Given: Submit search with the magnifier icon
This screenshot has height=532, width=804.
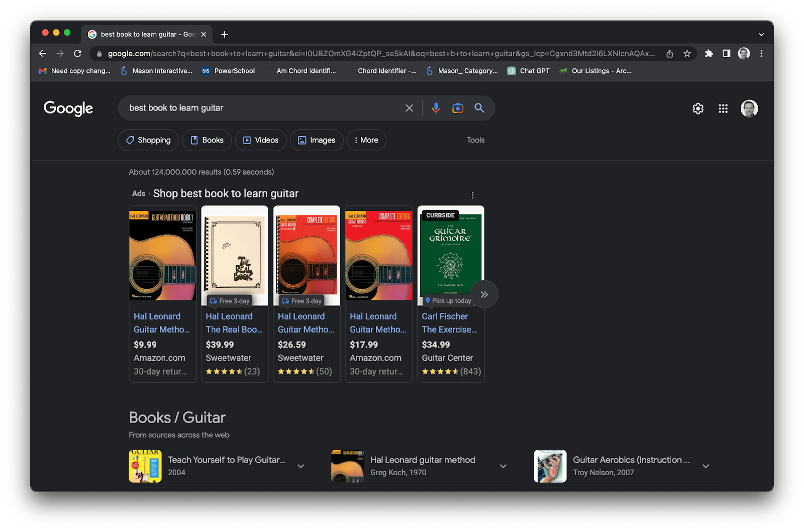Looking at the screenshot, I should [479, 108].
